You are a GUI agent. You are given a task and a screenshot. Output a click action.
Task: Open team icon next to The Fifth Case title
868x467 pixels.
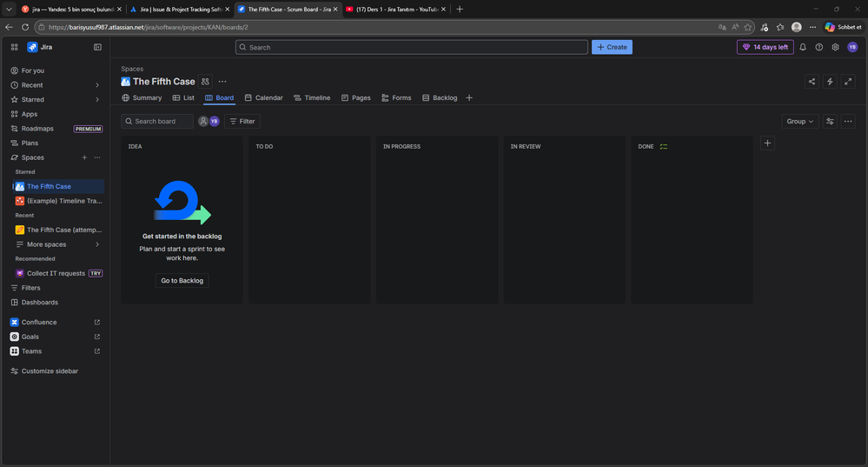coord(205,82)
